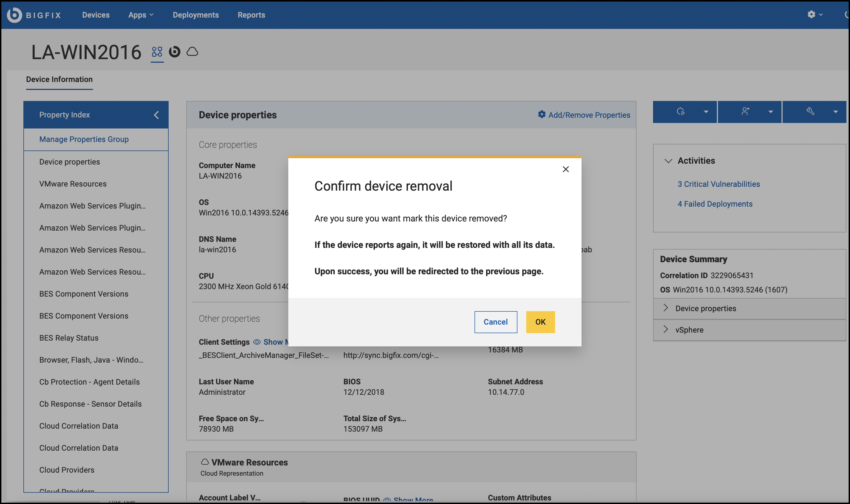The height and width of the screenshot is (504, 850).
Task: Click the gear icon for Add/Remove Properties
Action: [x=542, y=114]
